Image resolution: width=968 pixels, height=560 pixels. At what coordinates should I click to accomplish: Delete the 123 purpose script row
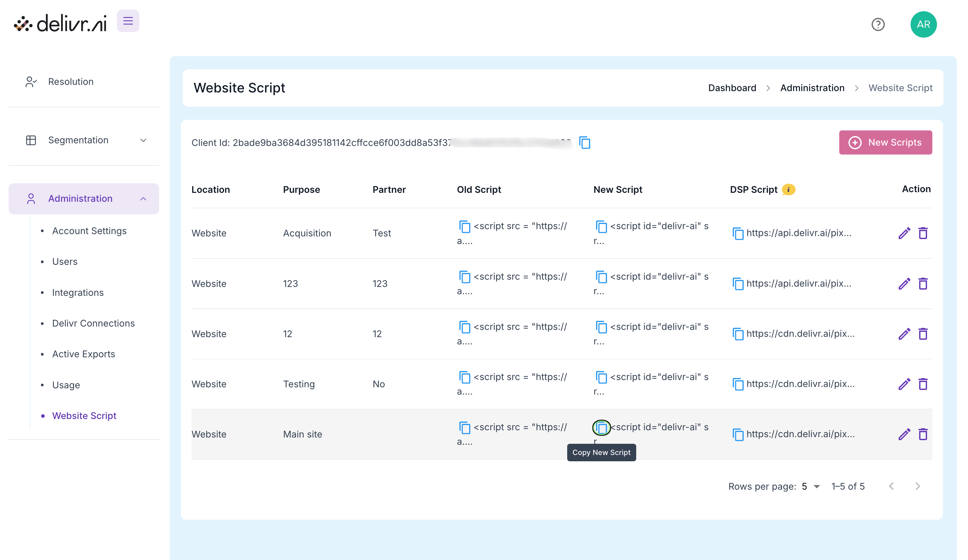point(923,284)
